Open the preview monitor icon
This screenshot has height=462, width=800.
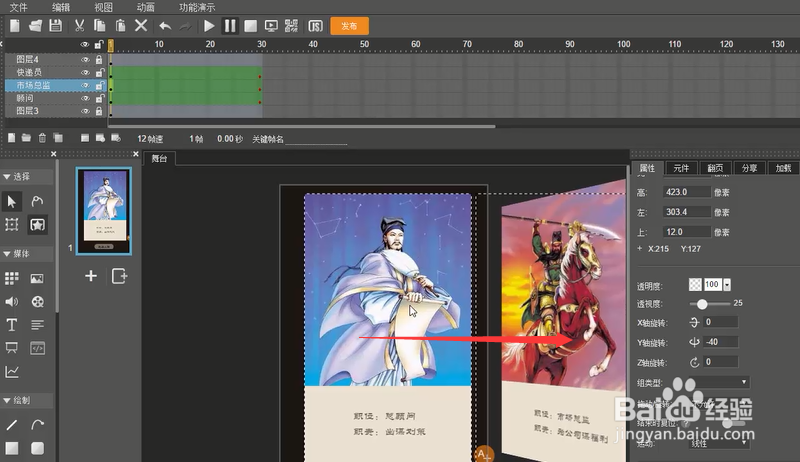tap(271, 26)
